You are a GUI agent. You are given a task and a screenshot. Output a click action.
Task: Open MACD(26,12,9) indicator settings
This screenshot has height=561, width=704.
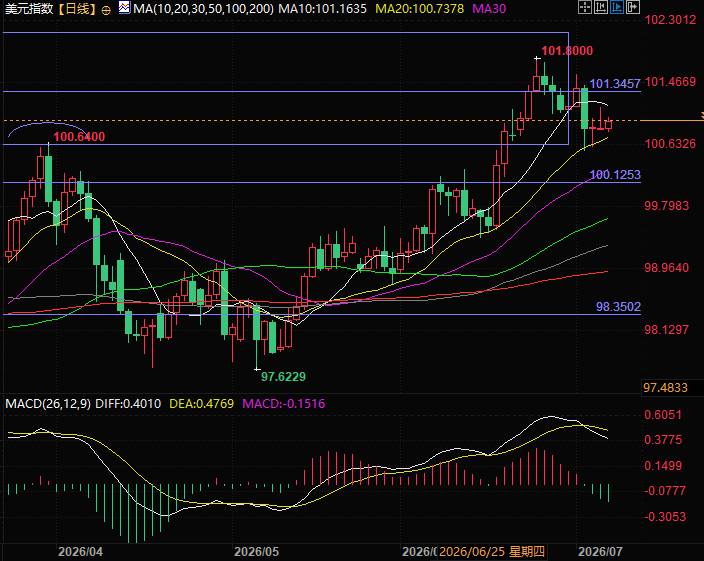pyautogui.click(x=48, y=403)
